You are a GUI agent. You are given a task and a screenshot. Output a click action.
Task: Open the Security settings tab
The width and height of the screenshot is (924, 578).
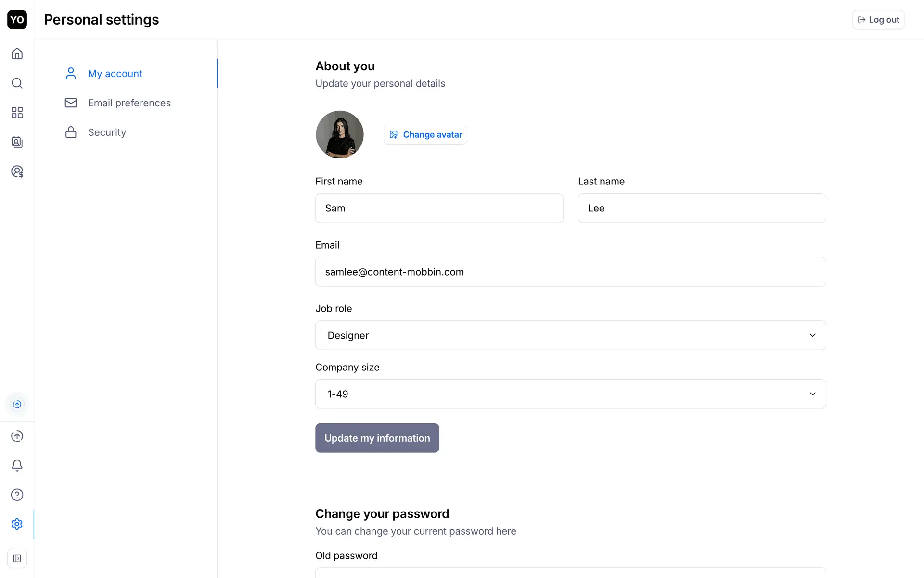pyautogui.click(x=107, y=132)
